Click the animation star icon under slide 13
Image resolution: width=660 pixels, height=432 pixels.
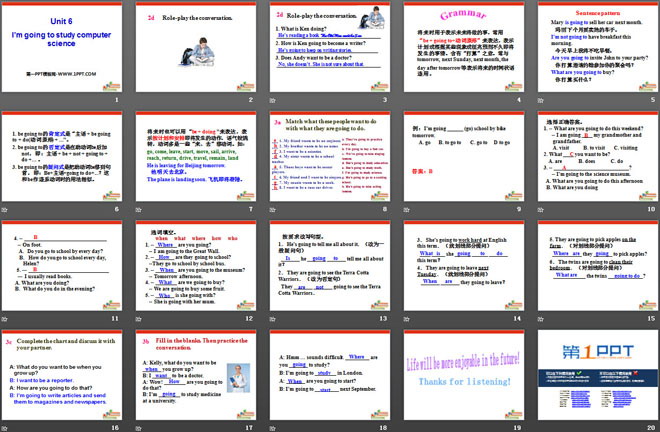point(272,319)
